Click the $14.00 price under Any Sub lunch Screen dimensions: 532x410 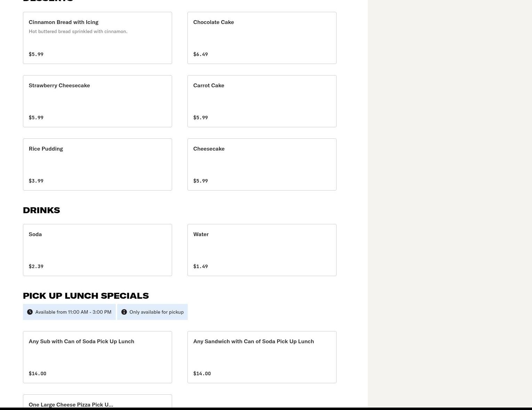pyautogui.click(x=38, y=373)
